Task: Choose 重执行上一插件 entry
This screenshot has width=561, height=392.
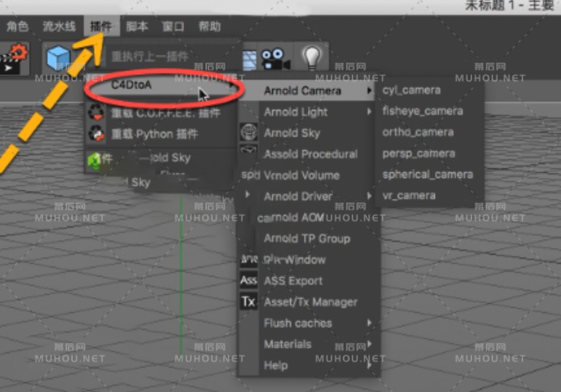Action: pyautogui.click(x=150, y=57)
